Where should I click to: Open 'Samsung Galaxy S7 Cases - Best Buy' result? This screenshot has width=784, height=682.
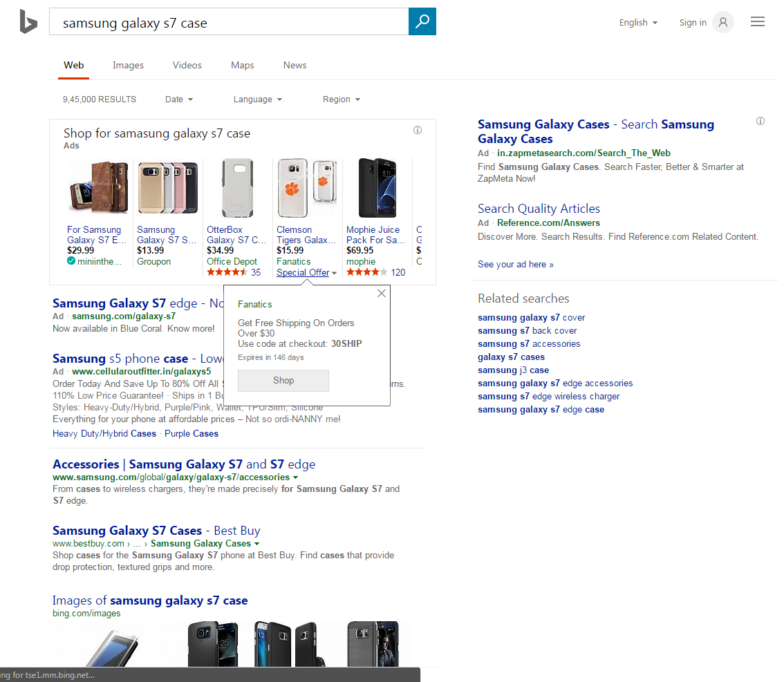[x=156, y=531]
